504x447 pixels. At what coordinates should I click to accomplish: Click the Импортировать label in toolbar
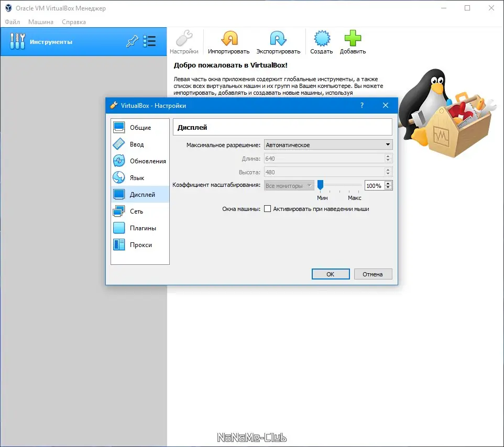[x=228, y=51]
